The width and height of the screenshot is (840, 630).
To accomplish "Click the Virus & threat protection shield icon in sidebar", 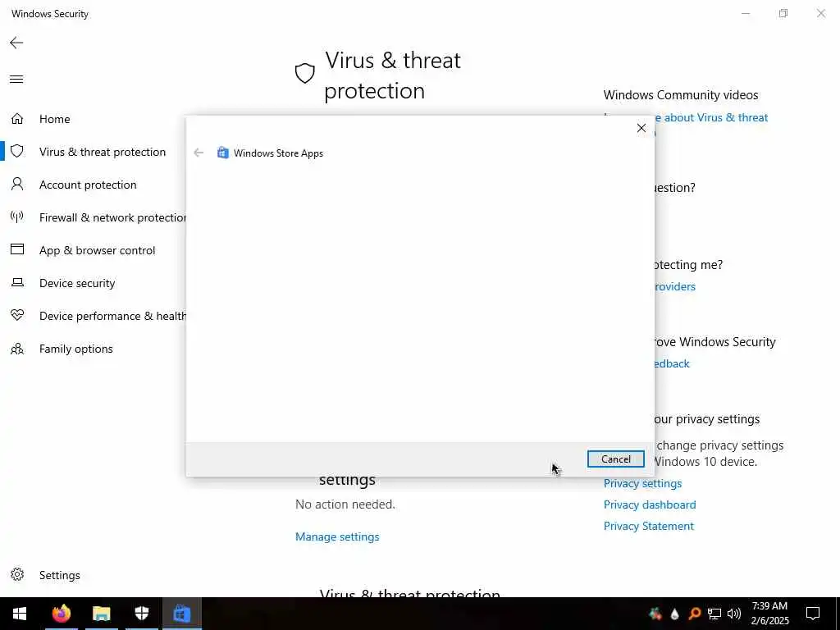I will coord(17,151).
